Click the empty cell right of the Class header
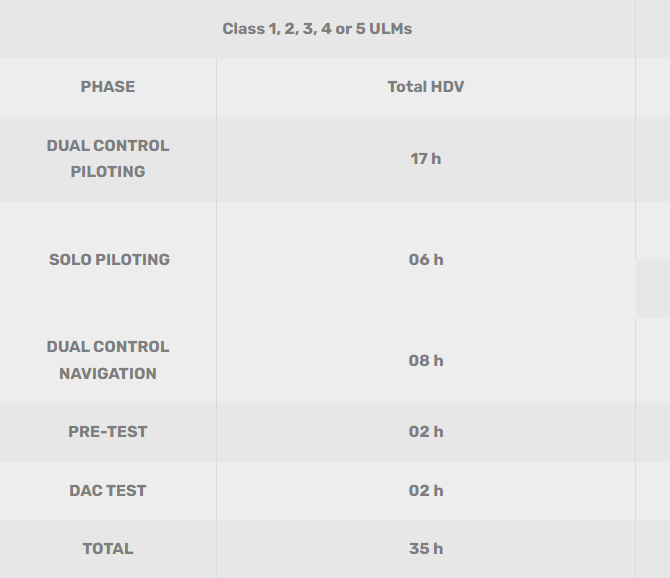The image size is (670, 578). pyautogui.click(x=653, y=29)
